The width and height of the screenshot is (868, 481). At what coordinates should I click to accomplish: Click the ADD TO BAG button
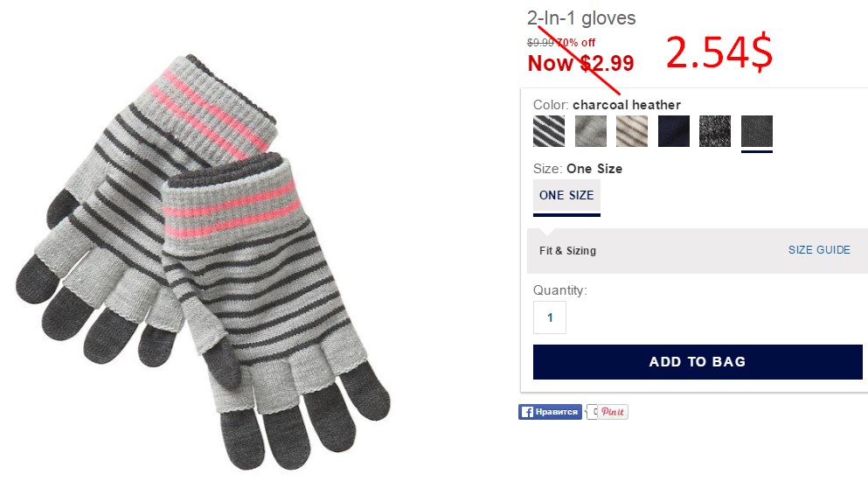point(698,362)
